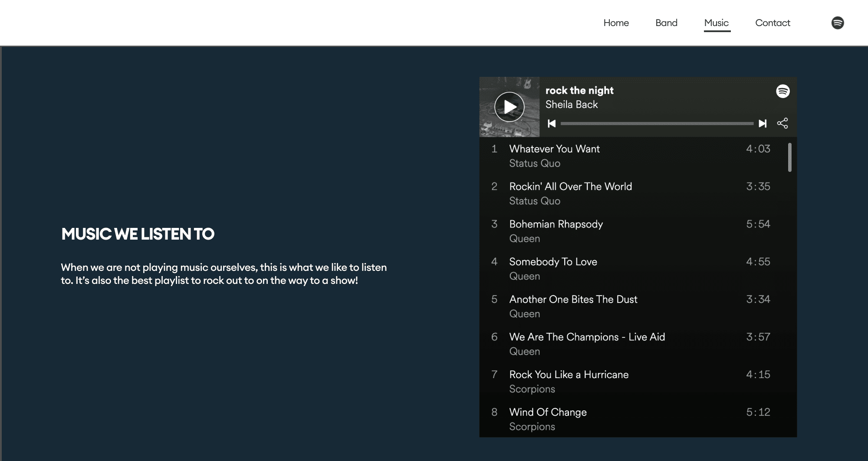The image size is (868, 461).
Task: Skip to the next track
Action: [763, 123]
